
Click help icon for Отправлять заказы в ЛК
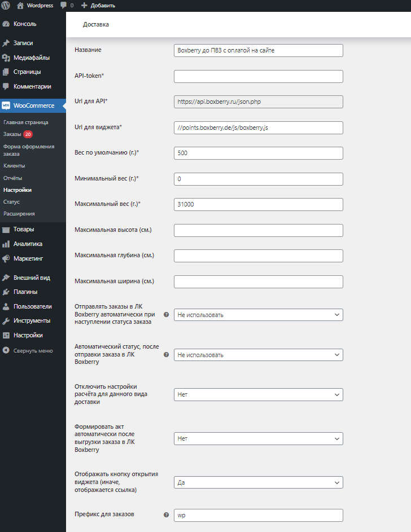click(x=167, y=315)
